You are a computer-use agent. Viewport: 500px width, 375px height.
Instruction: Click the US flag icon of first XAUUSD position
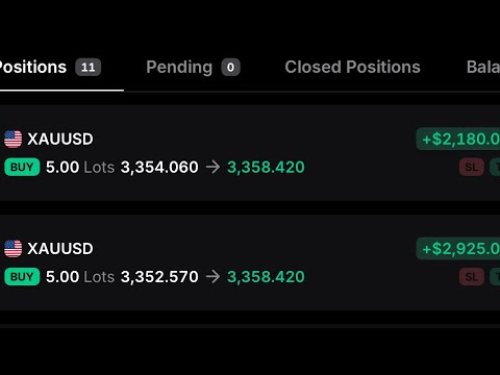point(13,139)
